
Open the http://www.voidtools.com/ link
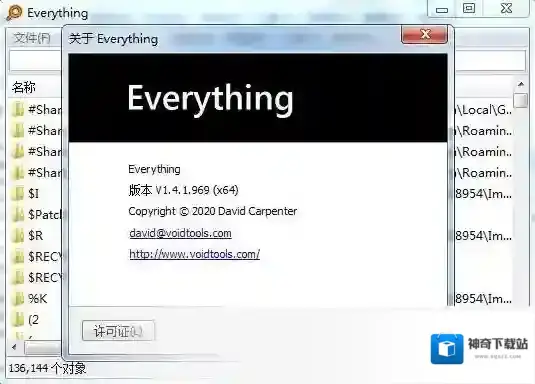pyautogui.click(x=194, y=254)
